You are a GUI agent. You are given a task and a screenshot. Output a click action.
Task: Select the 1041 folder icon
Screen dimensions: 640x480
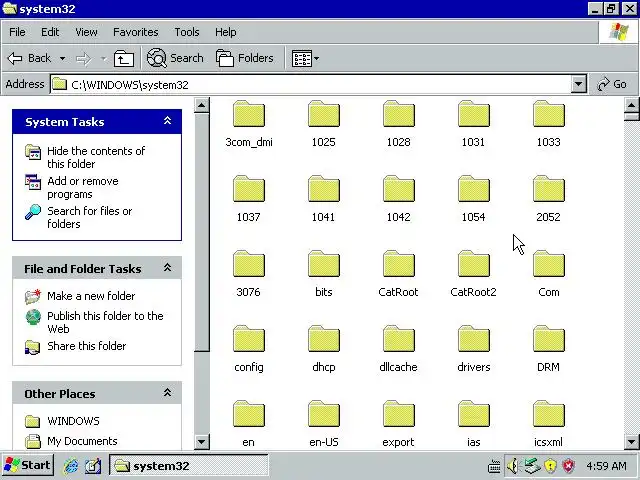click(x=324, y=189)
